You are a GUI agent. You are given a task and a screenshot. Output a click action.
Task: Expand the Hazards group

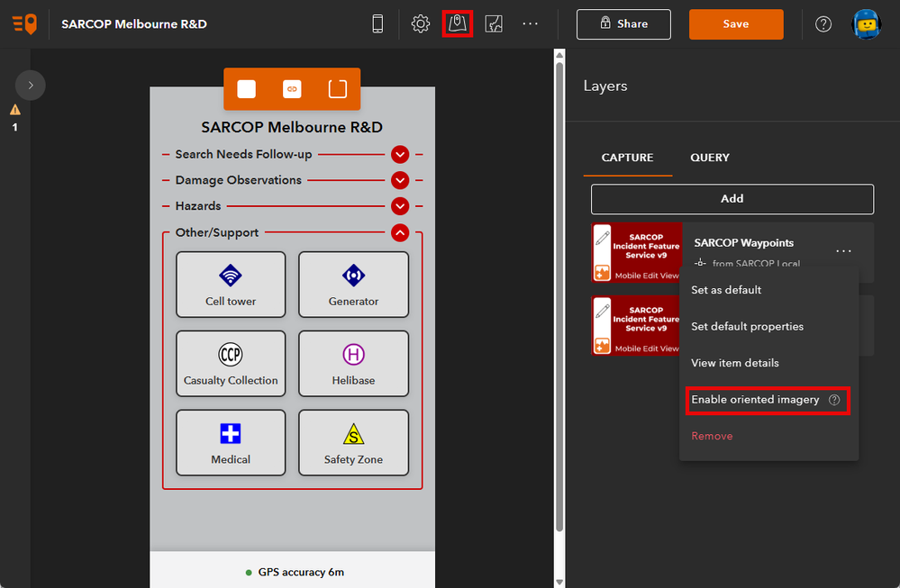coord(400,206)
